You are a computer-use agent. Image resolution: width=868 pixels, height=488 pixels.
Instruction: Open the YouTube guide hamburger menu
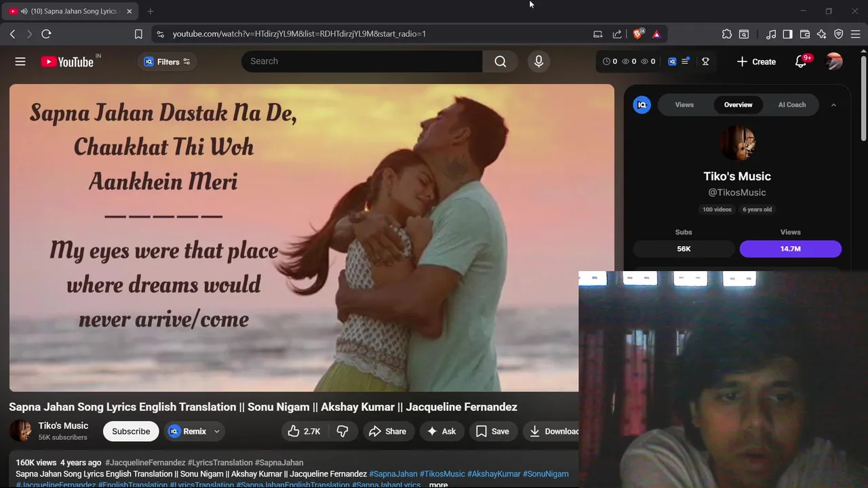[20, 62]
